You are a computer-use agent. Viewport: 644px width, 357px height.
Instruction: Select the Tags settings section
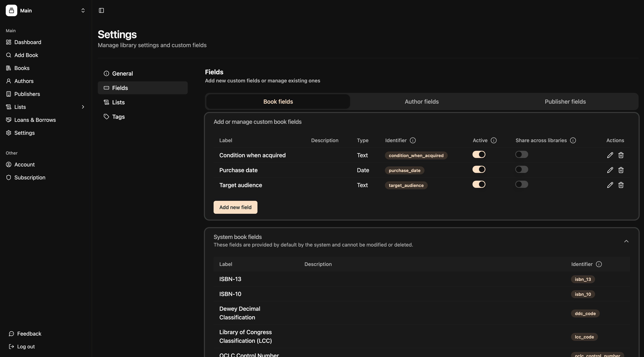[143, 117]
